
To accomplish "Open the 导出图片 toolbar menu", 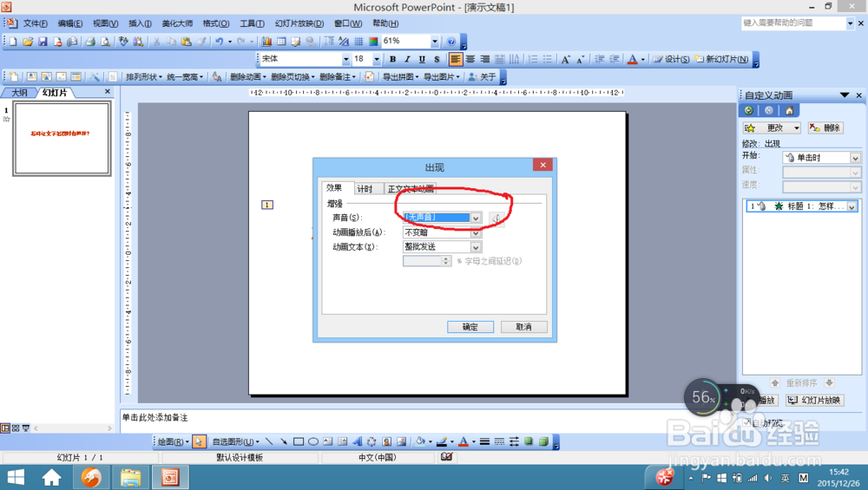I will click(442, 77).
